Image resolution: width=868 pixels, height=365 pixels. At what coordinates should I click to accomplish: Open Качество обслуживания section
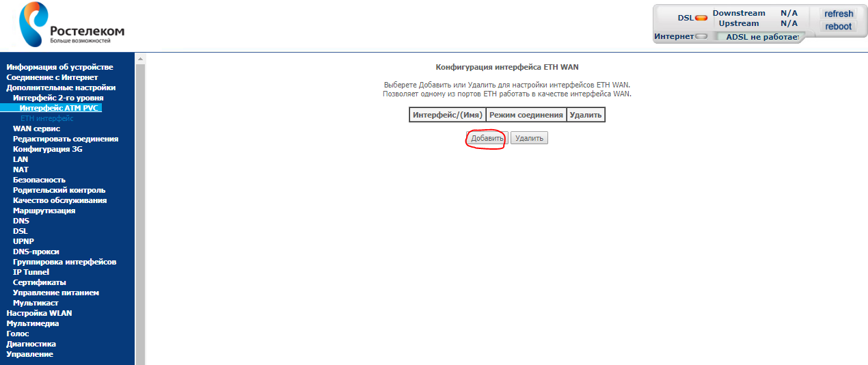59,200
